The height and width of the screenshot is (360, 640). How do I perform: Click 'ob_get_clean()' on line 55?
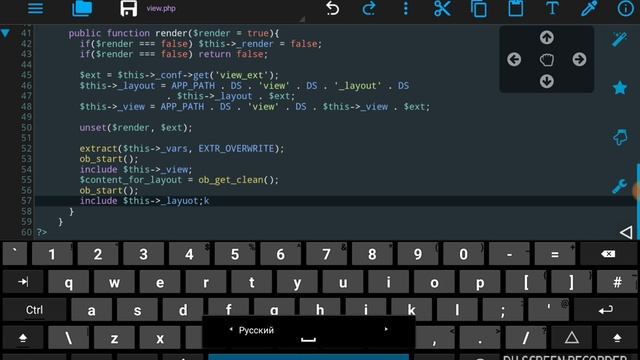pos(238,180)
